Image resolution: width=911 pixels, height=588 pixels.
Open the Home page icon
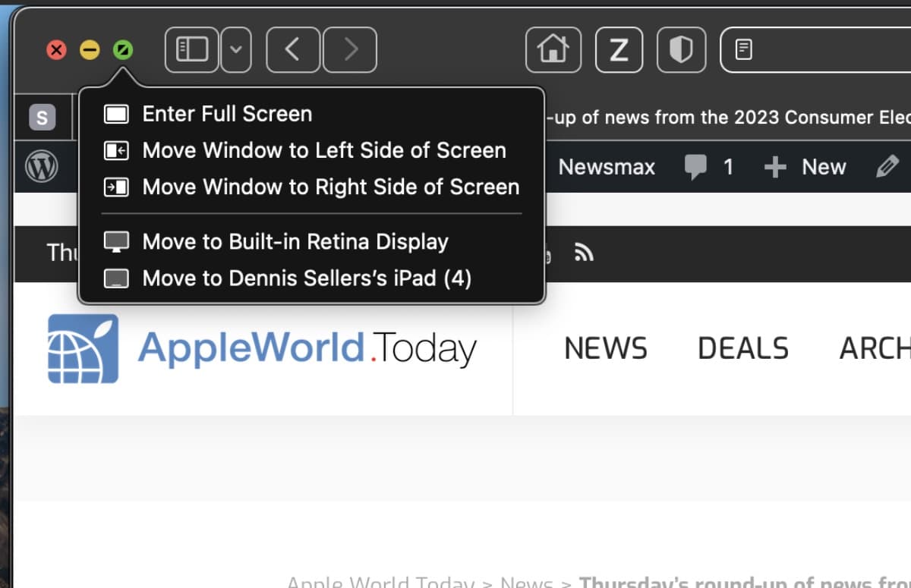[553, 50]
